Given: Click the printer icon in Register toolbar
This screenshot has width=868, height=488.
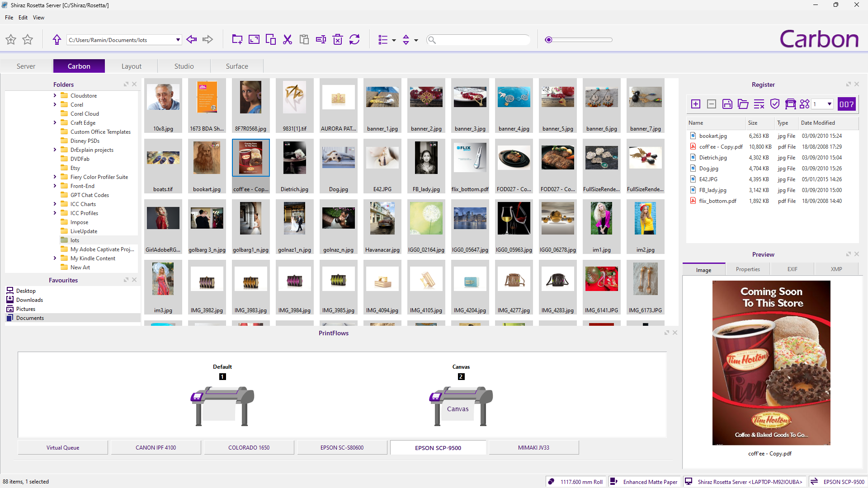Looking at the screenshot, I should click(790, 104).
